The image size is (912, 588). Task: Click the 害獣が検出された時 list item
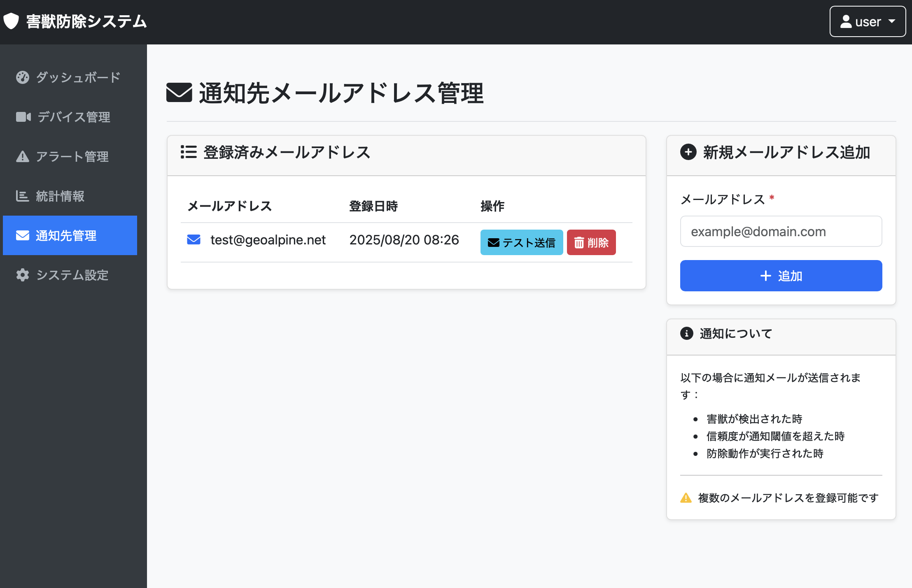(x=754, y=419)
